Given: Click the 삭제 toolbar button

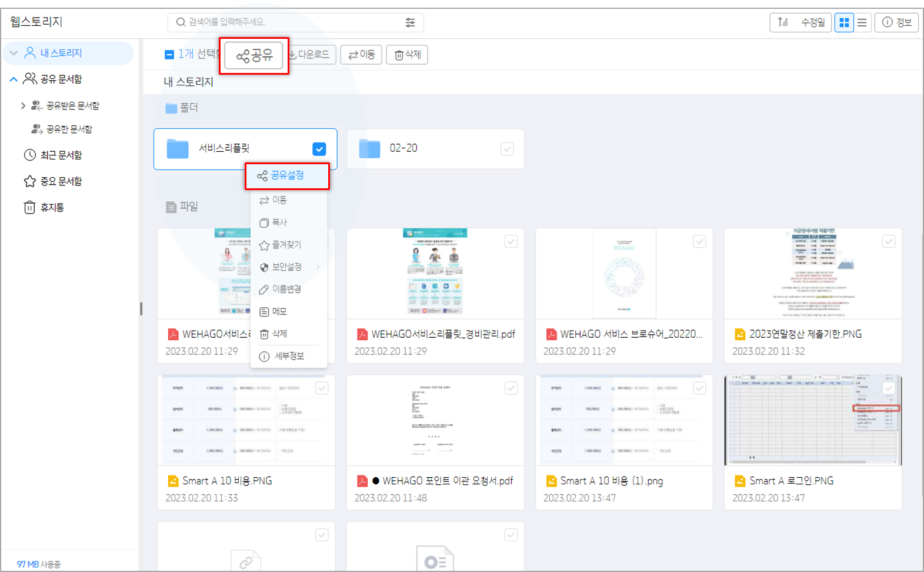Looking at the screenshot, I should coord(407,55).
